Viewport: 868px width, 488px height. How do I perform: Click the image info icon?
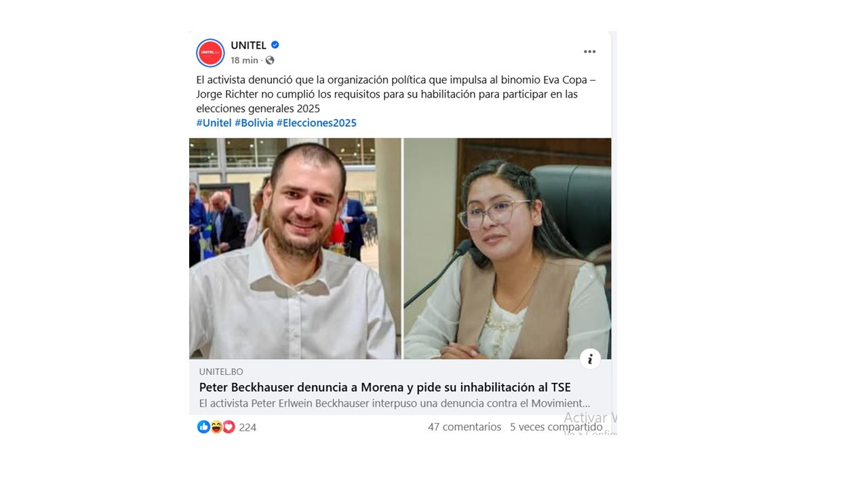pyautogui.click(x=590, y=359)
